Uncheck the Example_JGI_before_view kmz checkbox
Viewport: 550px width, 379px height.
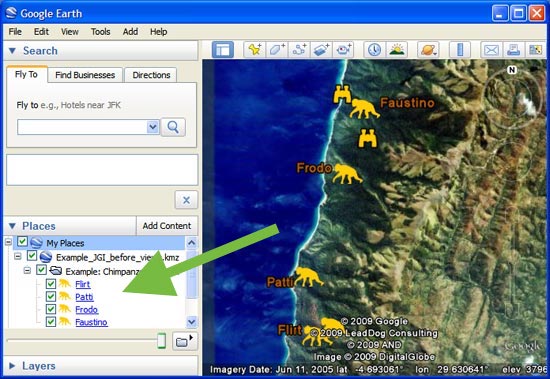tap(32, 256)
